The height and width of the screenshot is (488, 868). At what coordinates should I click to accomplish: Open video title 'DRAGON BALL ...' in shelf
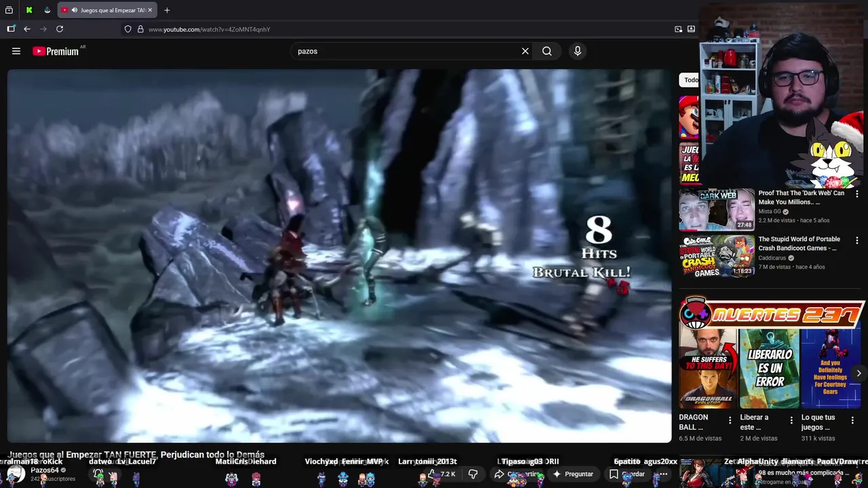(694, 422)
